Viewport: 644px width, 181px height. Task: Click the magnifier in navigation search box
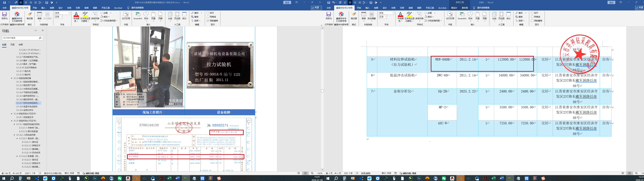pyautogui.click(x=40, y=38)
